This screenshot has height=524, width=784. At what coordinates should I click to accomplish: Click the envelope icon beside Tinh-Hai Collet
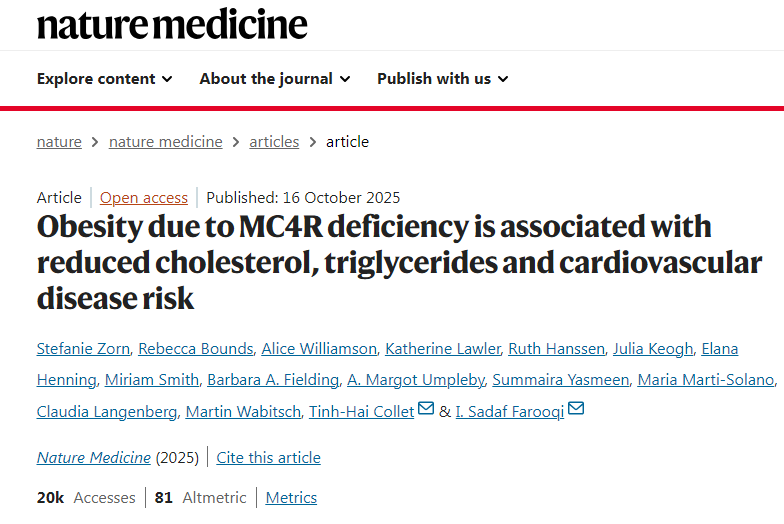pos(426,410)
